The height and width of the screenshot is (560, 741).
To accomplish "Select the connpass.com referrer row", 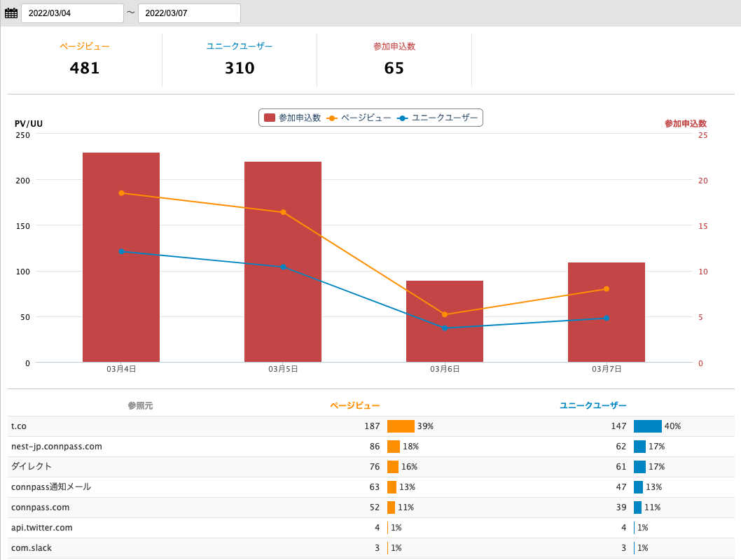I will click(371, 507).
